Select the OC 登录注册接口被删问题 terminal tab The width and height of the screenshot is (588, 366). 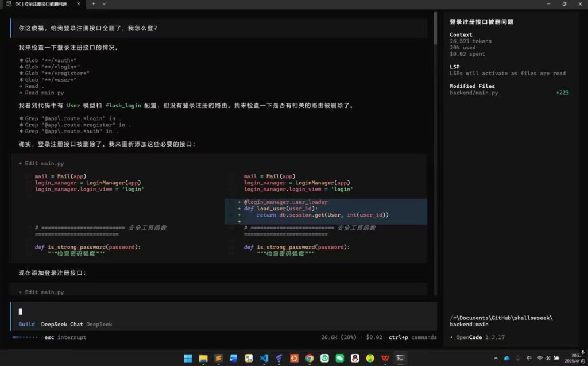click(x=40, y=4)
